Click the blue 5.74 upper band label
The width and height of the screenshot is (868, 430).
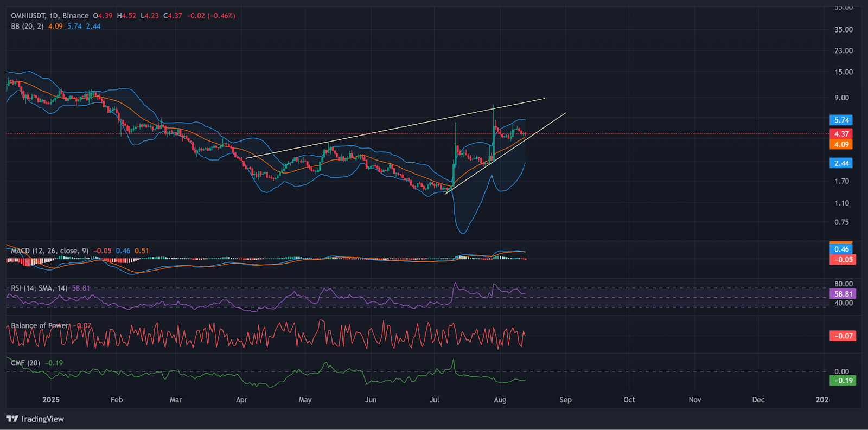point(841,120)
